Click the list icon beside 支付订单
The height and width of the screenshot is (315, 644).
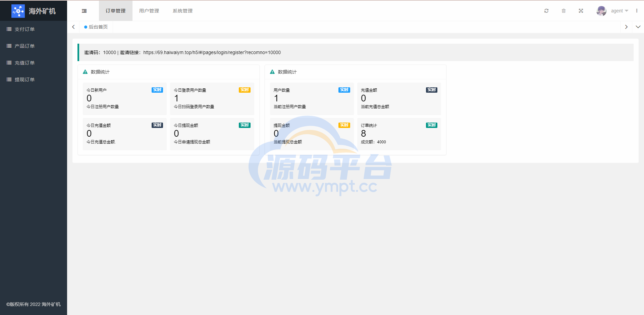pyautogui.click(x=9, y=29)
